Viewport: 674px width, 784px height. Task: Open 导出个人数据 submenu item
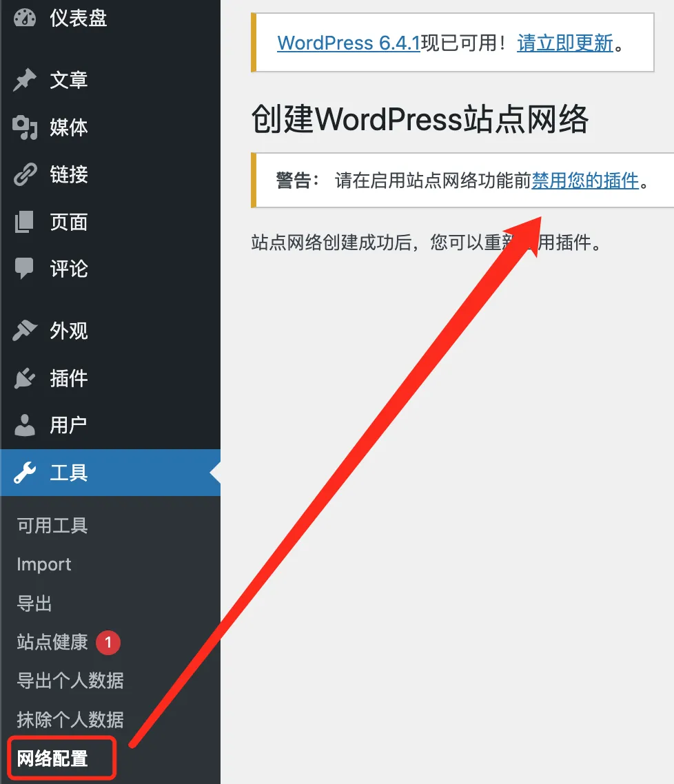click(x=70, y=681)
